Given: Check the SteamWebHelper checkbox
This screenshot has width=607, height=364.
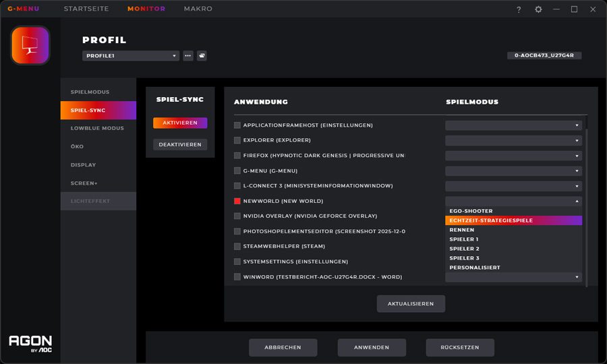Looking at the screenshot, I should [237, 246].
